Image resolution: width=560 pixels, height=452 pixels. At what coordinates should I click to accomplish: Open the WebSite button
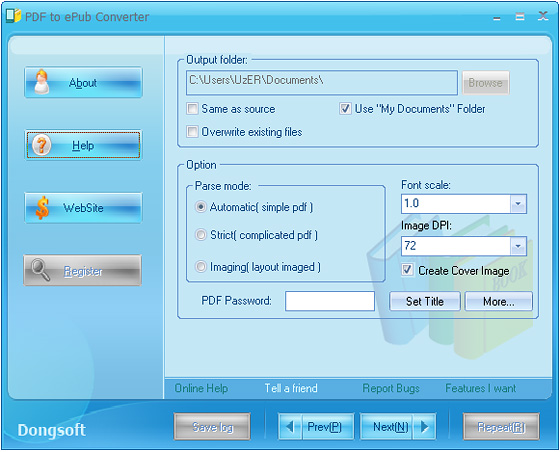[83, 208]
